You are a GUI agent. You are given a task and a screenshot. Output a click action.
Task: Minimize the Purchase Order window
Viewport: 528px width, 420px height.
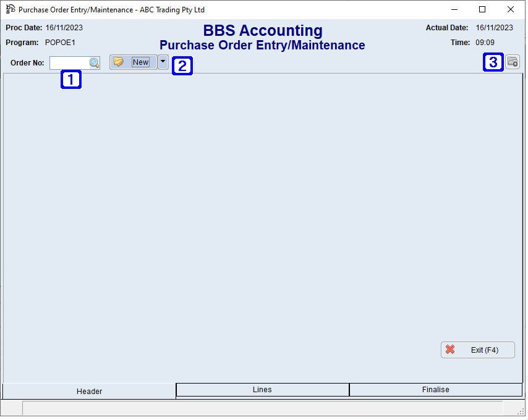454,9
